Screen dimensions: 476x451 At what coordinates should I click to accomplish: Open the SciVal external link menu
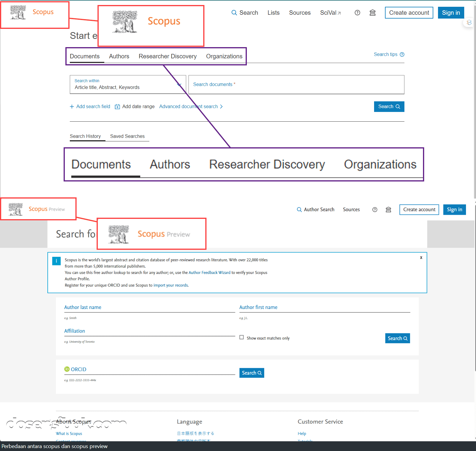tap(330, 13)
